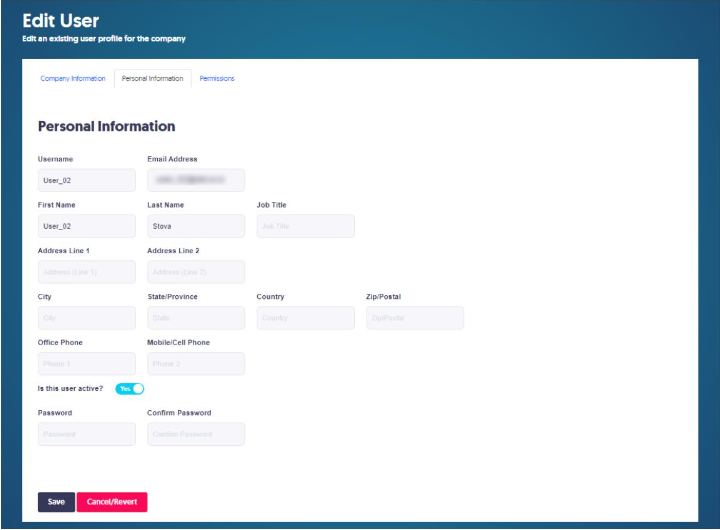This screenshot has height=530, width=720.
Task: Click the Email Address field
Action: pyautogui.click(x=196, y=180)
